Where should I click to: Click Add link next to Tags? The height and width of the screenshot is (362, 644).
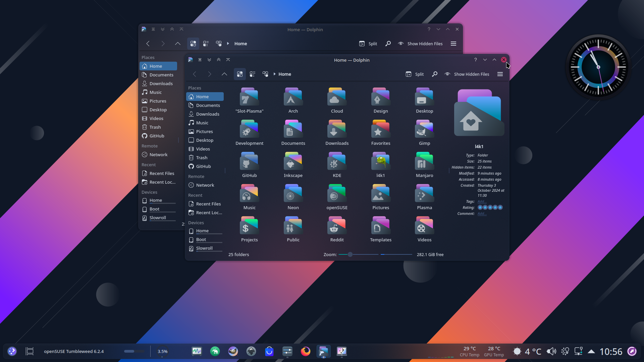coord(482,201)
